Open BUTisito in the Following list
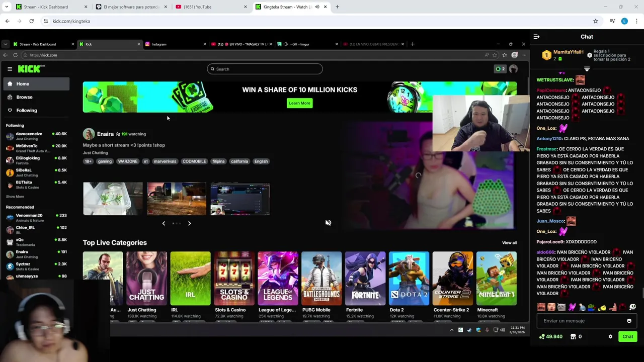 (36, 185)
